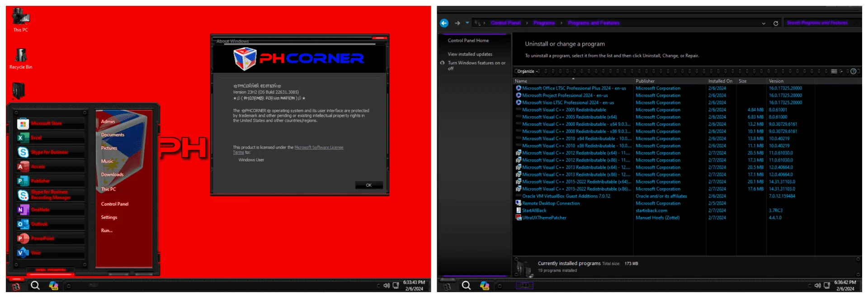Sort programs by Version column header
Image resolution: width=868 pixels, height=298 pixels.
[x=790, y=81]
